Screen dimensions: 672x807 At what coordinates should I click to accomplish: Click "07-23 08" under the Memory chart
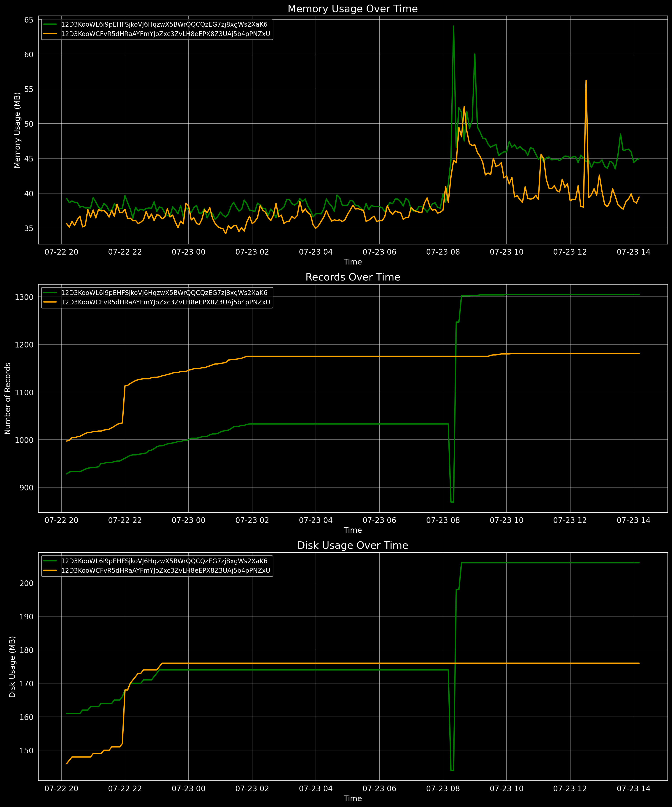click(443, 252)
